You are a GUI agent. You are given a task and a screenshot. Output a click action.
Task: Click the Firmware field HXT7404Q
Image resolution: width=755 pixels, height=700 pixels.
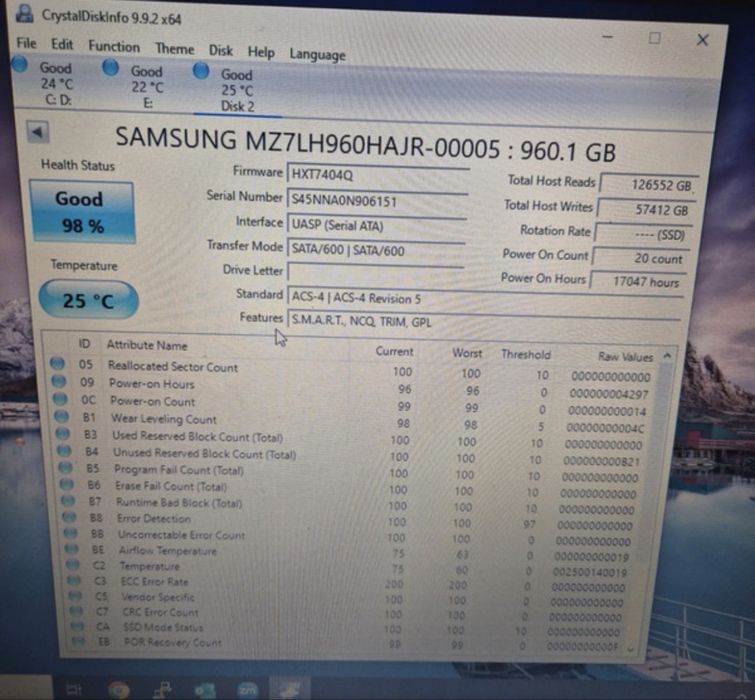378,174
